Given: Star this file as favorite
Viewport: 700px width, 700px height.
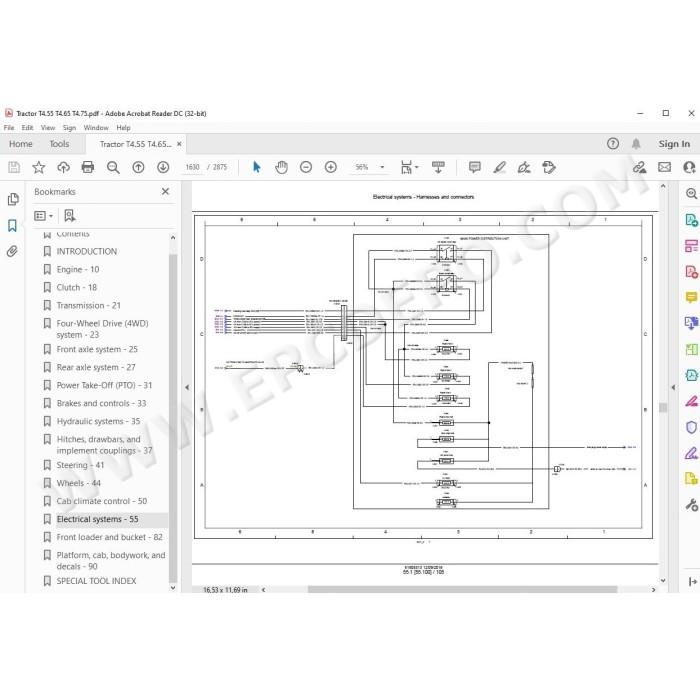Looking at the screenshot, I should click(38, 167).
